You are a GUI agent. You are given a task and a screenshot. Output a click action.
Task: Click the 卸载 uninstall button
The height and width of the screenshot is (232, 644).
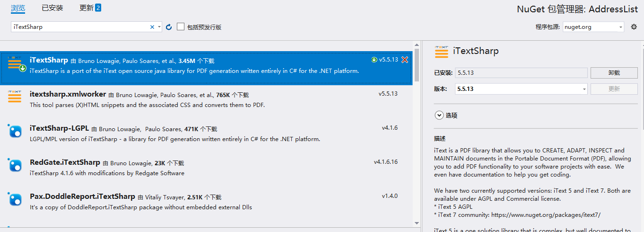(x=614, y=73)
